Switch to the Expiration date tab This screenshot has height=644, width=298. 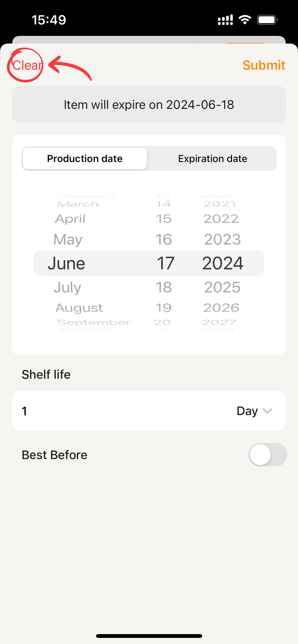tap(212, 158)
